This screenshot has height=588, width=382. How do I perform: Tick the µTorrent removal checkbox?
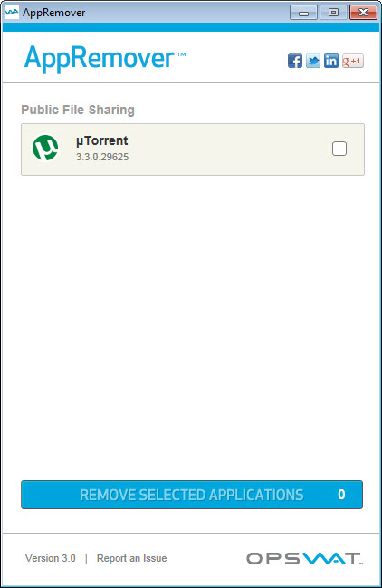(x=339, y=149)
